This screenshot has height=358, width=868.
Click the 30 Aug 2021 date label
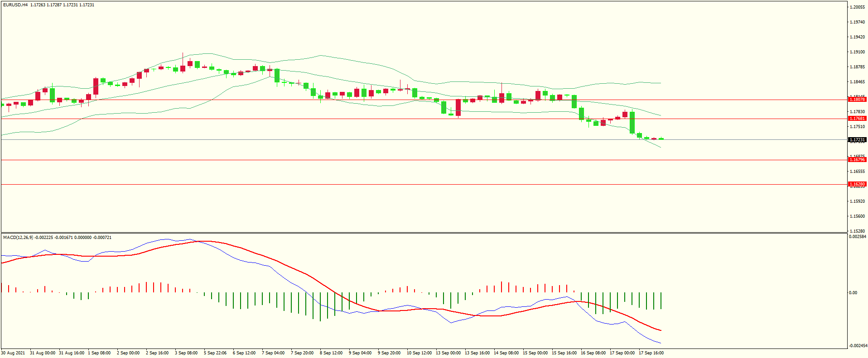(13, 353)
